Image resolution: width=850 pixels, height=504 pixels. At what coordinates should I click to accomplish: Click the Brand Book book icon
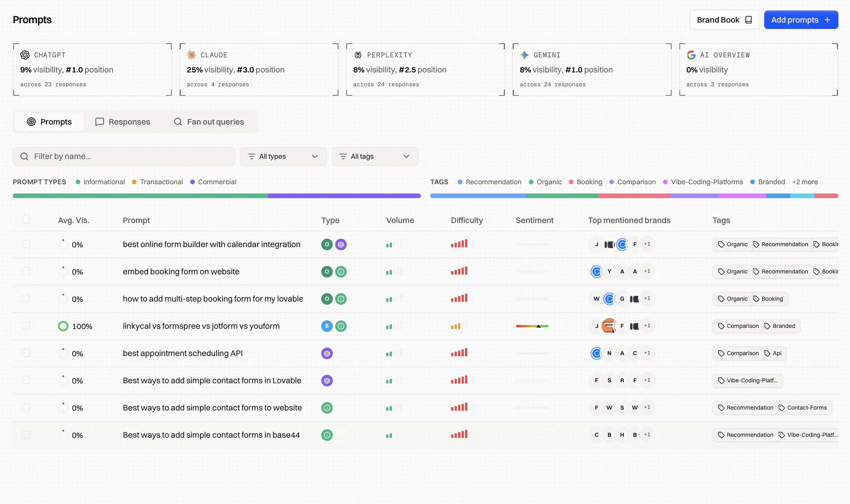[748, 20]
